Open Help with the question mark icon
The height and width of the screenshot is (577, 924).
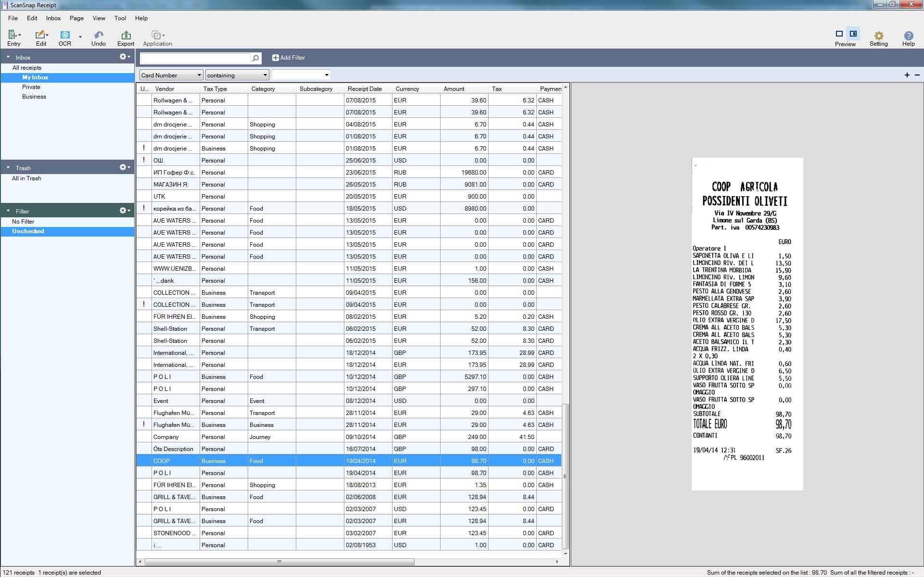[908, 36]
